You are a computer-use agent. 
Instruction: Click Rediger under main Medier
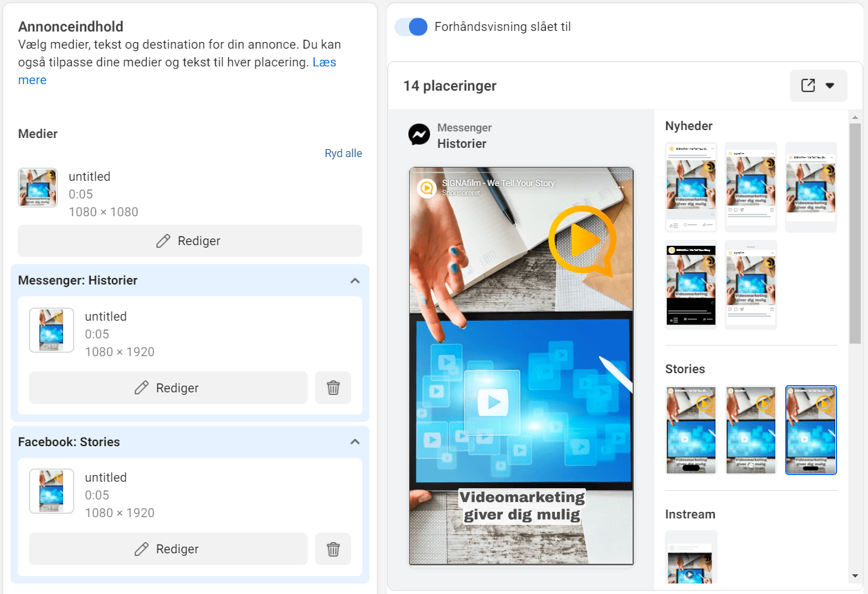[190, 241]
